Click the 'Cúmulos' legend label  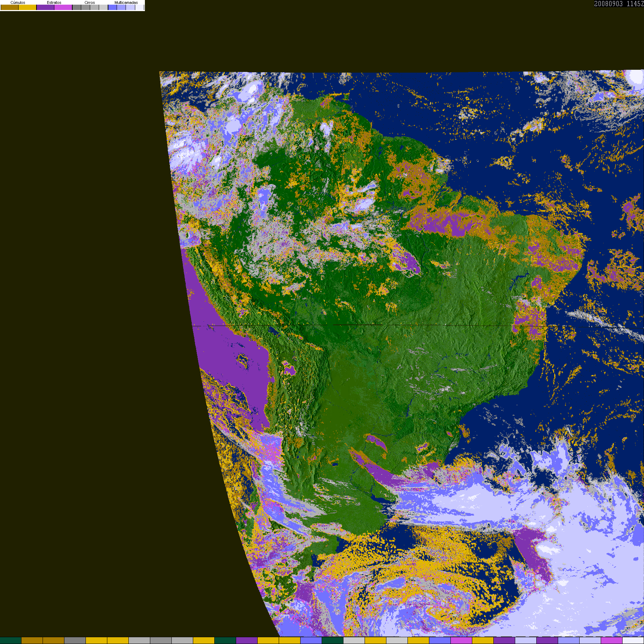tap(18, 3)
